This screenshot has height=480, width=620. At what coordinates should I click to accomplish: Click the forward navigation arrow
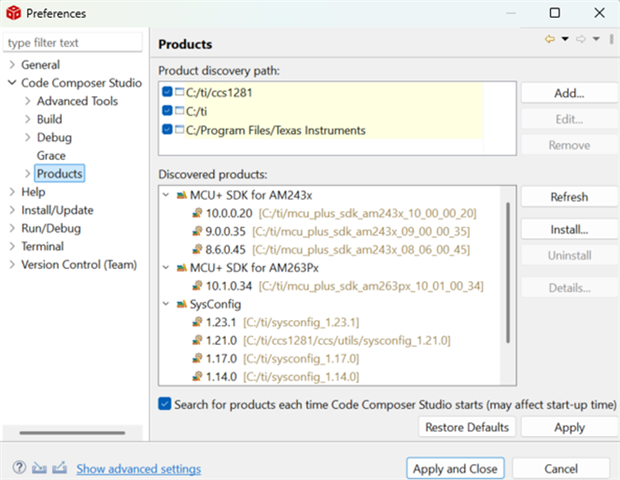(580, 39)
